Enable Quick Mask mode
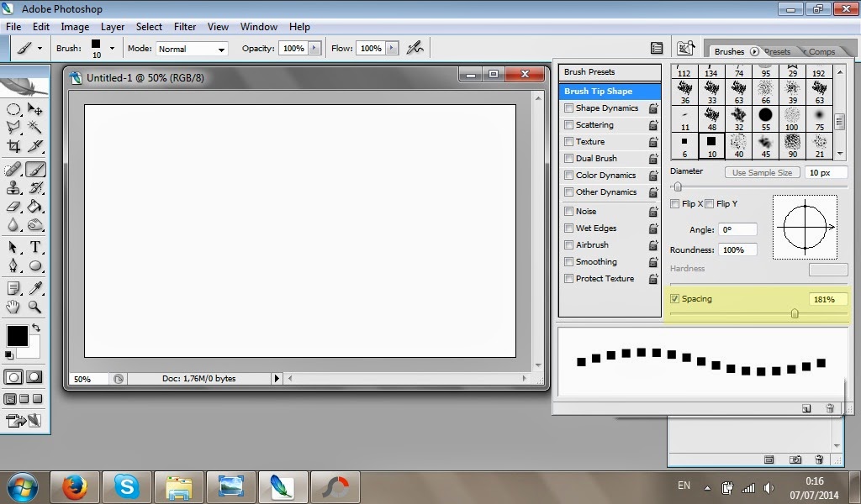The image size is (861, 504). 34,377
